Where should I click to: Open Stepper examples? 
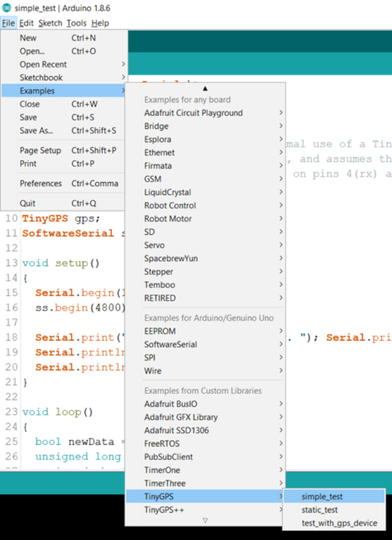tap(205, 272)
